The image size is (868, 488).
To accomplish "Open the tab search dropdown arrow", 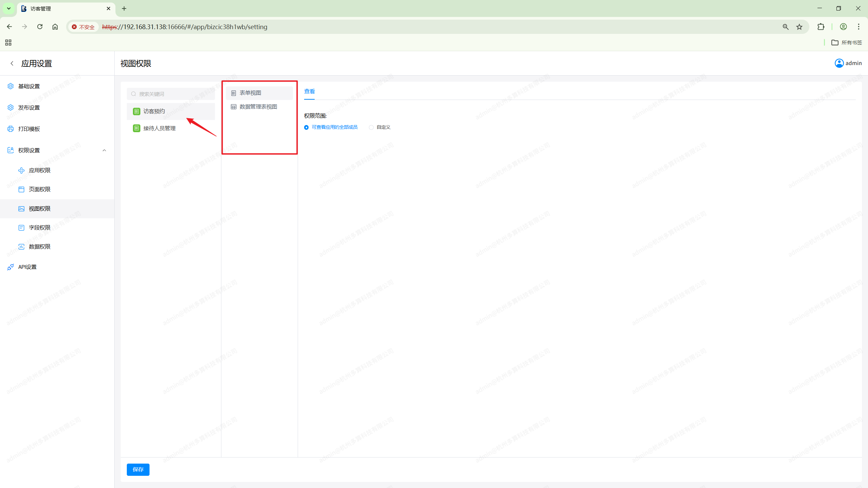I will point(9,8).
